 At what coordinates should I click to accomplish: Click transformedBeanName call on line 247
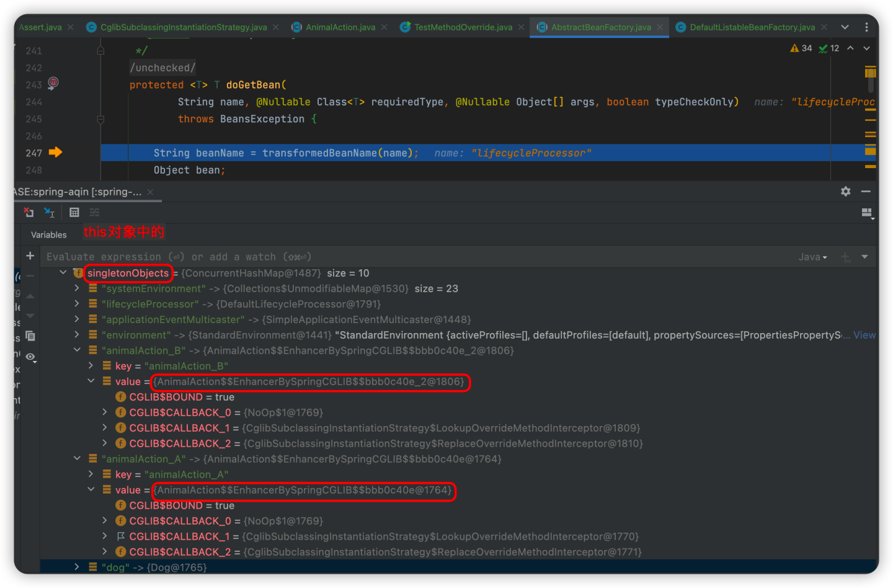click(x=319, y=153)
